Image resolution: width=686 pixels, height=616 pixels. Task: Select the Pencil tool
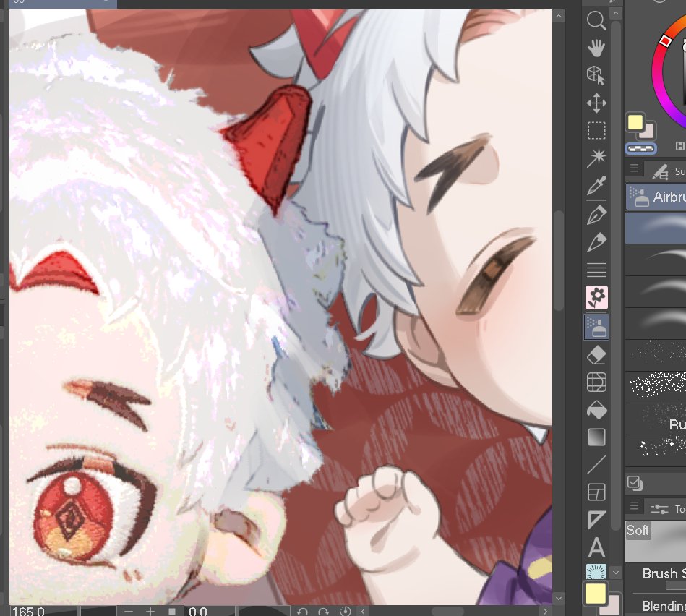(x=596, y=242)
